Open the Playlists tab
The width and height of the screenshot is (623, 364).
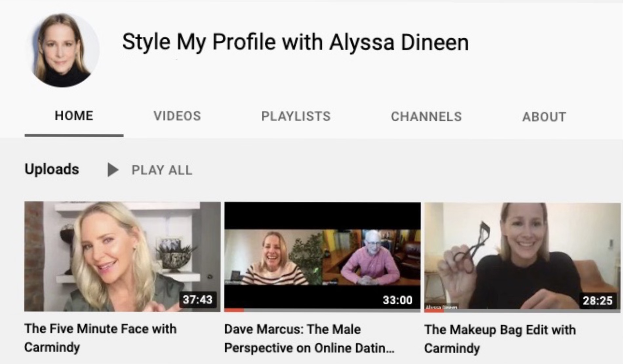[296, 116]
